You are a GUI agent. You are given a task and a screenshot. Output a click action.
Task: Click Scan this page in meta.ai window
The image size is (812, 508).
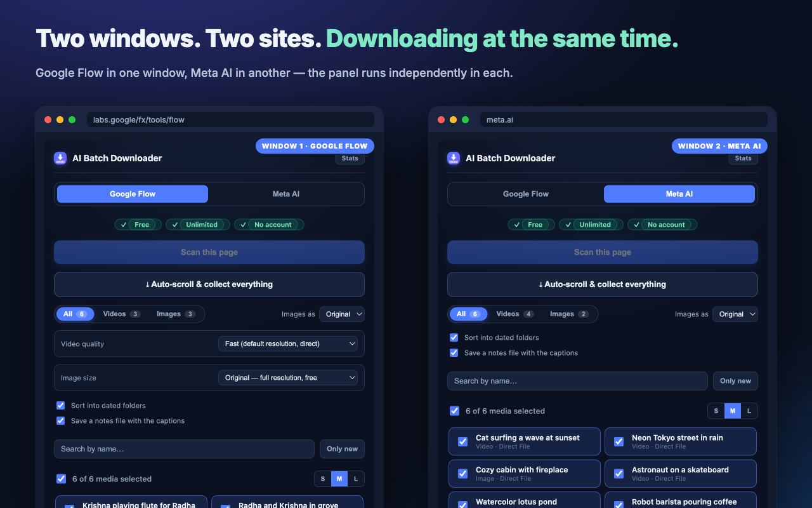(x=603, y=252)
